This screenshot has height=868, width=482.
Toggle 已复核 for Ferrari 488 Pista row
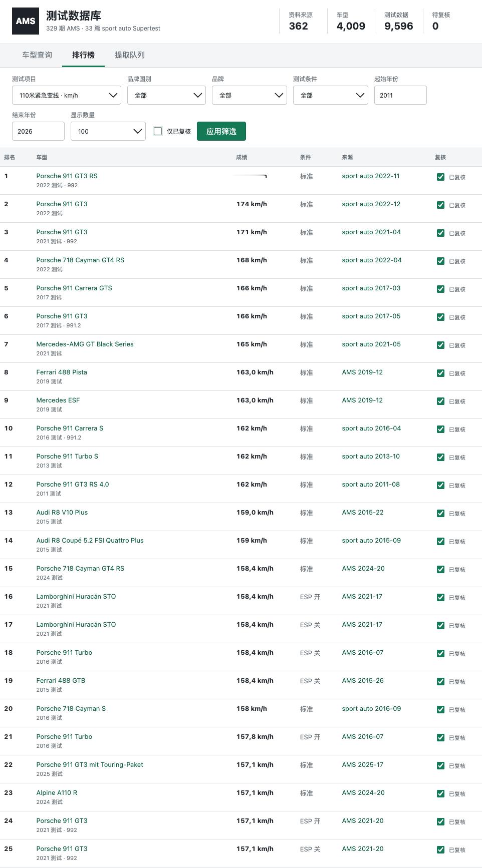440,373
